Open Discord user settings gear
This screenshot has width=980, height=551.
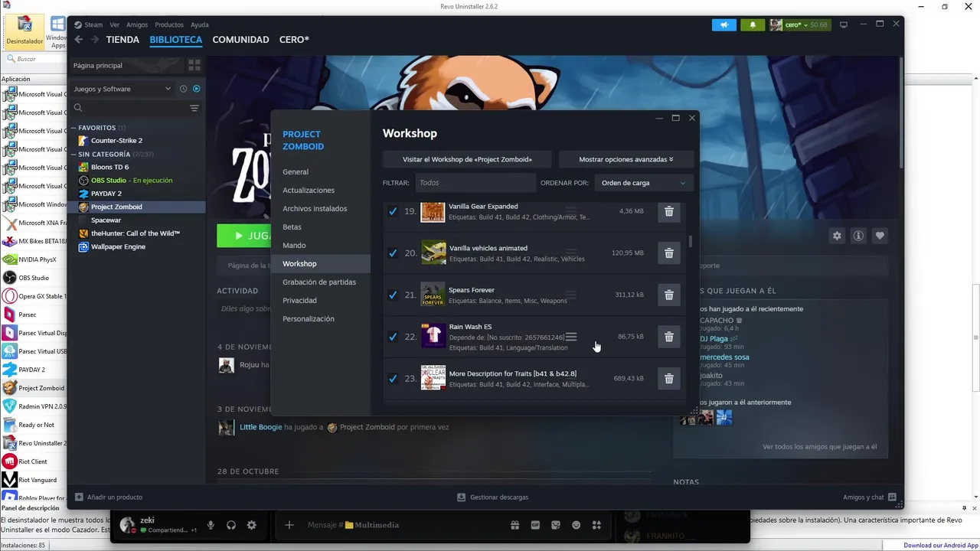[251, 525]
